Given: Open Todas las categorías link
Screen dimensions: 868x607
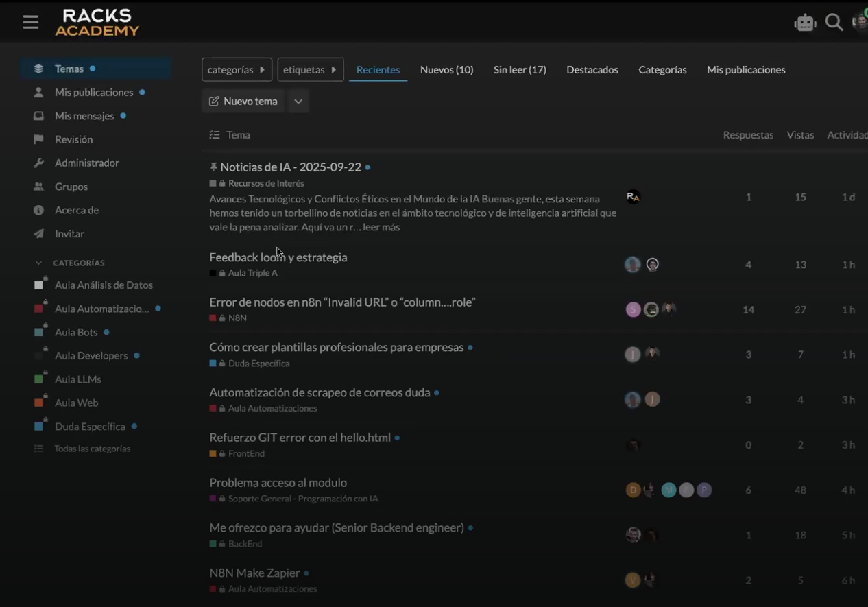Looking at the screenshot, I should 92,449.
